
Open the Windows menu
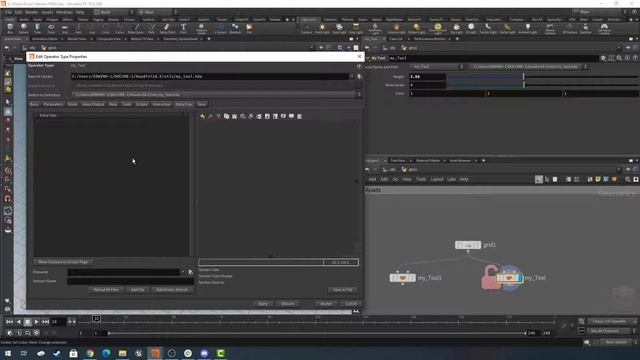64,12
